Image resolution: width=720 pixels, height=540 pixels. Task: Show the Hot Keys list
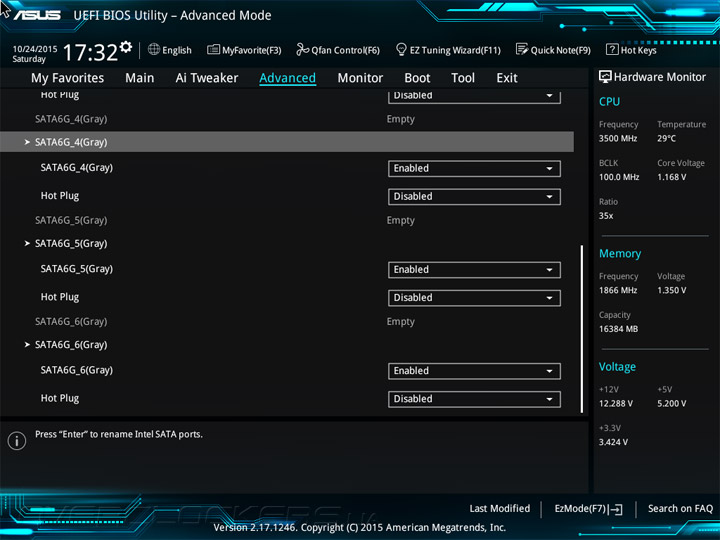tap(631, 50)
